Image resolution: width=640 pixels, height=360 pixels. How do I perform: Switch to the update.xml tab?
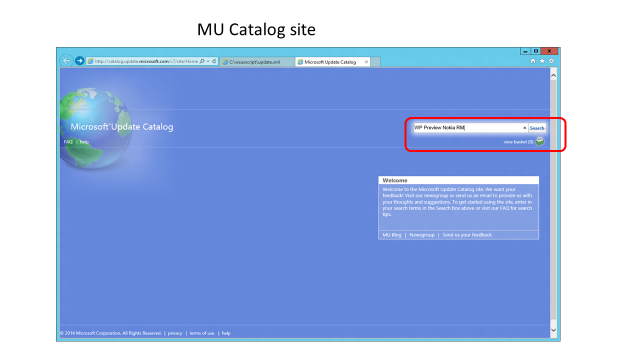[256, 62]
